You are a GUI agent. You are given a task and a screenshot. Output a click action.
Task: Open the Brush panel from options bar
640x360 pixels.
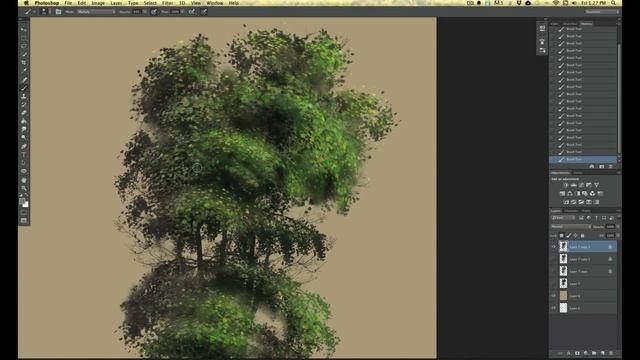coord(58,12)
